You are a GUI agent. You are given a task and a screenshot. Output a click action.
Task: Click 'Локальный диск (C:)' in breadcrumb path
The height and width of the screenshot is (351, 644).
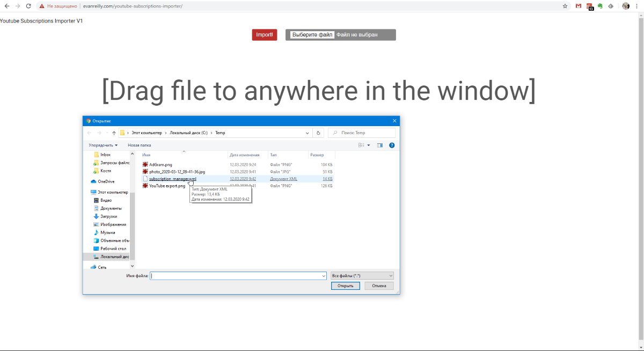pos(188,133)
